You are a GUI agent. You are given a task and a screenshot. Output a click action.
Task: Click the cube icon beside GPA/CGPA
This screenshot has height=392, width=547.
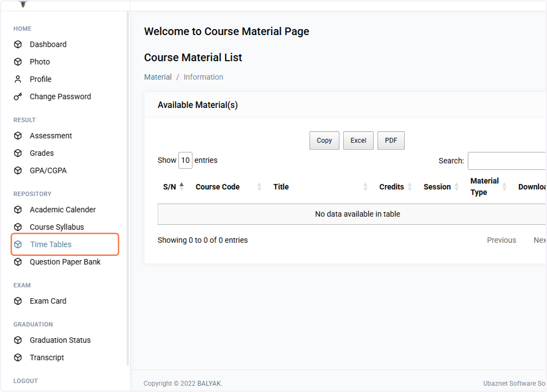pyautogui.click(x=18, y=170)
